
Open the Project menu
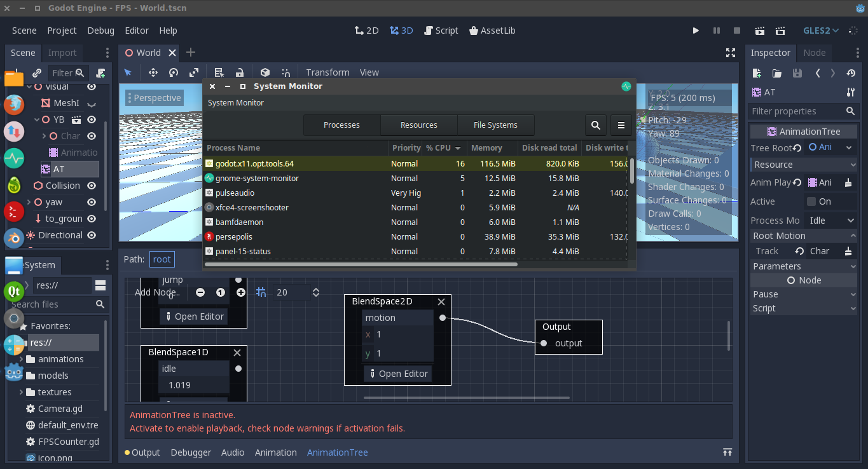click(62, 30)
